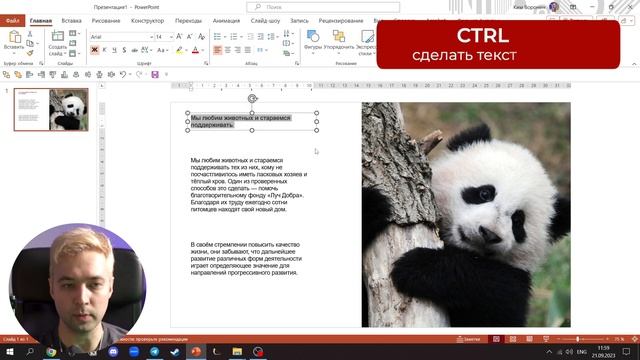Screen dimensions: 640x360
Task: Switch to the Анимация tab
Action: tap(226, 20)
